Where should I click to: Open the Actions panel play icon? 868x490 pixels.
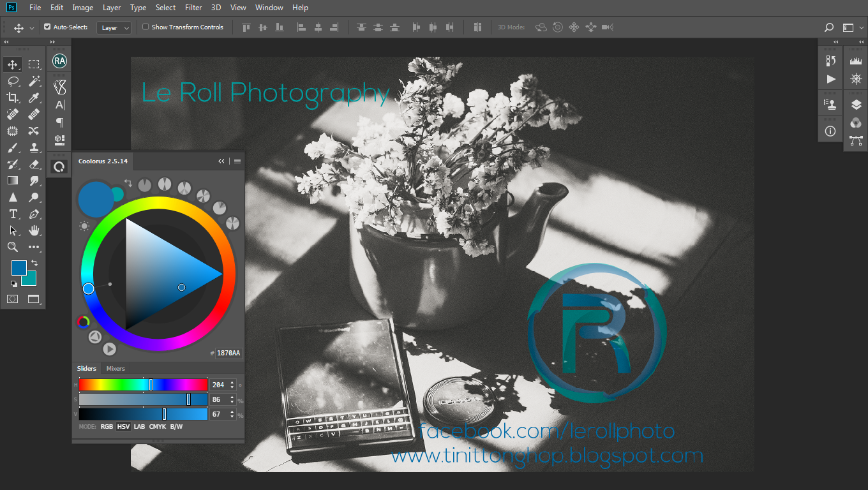pyautogui.click(x=830, y=79)
